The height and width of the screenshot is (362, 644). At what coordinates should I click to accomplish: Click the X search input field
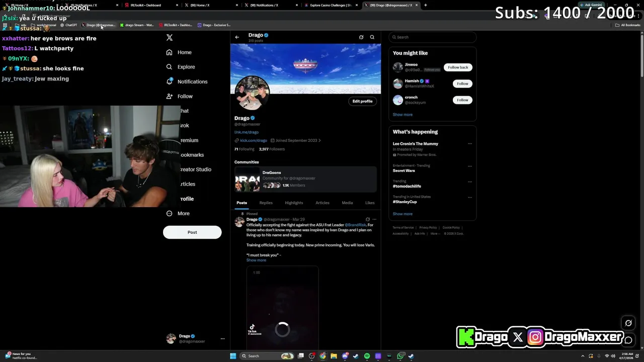433,37
